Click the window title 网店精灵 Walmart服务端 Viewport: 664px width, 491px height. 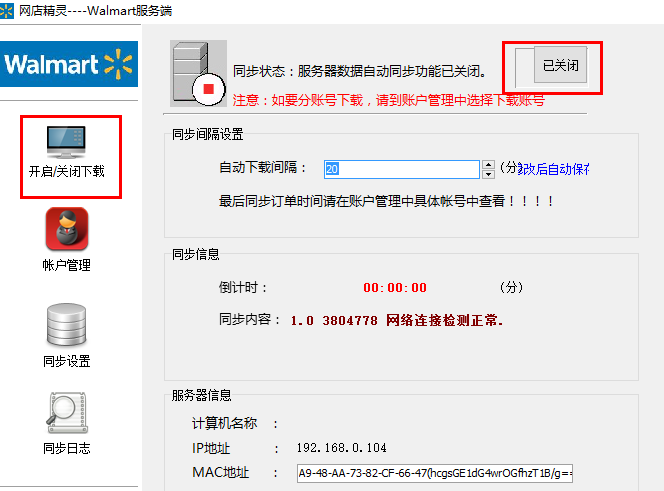pyautogui.click(x=96, y=11)
